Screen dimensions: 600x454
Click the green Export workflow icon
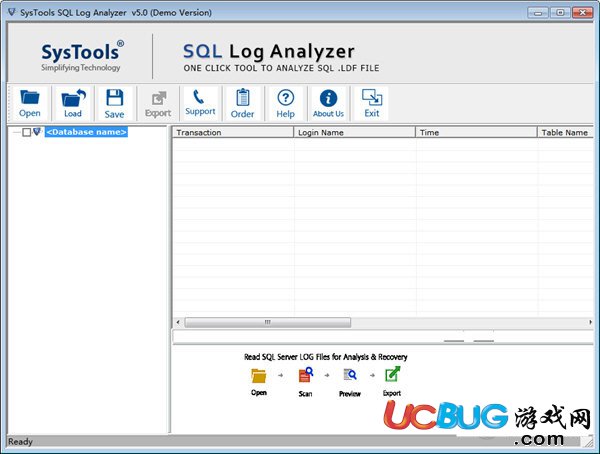point(392,374)
